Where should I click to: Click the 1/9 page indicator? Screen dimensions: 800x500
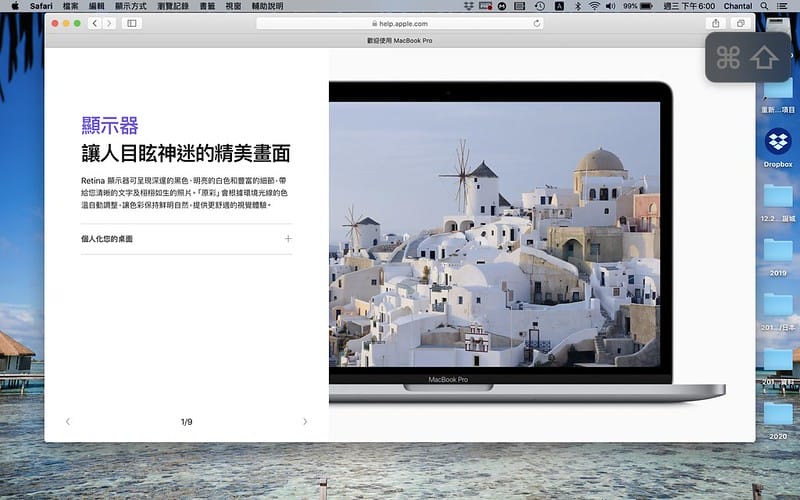(x=186, y=422)
